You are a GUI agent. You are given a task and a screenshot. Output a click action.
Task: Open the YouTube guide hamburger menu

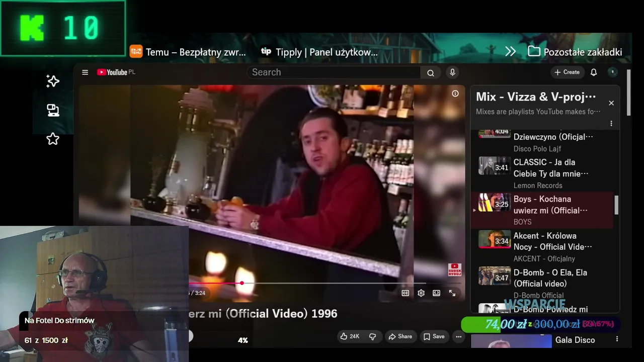(x=85, y=72)
